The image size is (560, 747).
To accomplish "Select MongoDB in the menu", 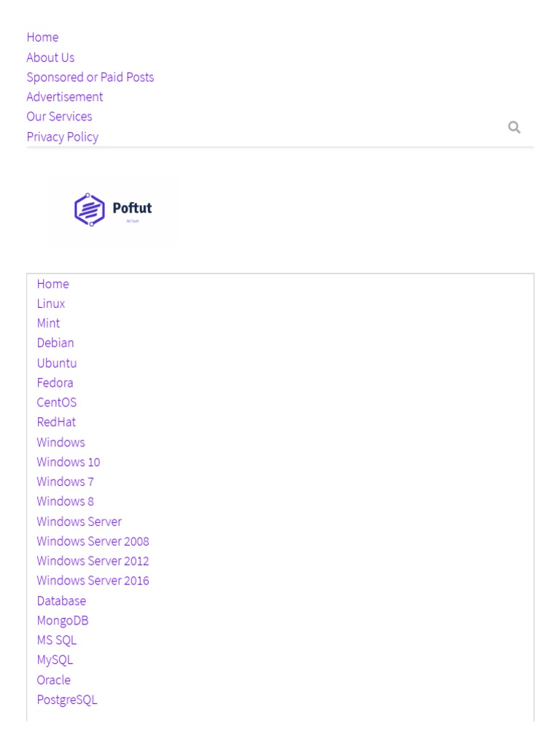I will [63, 621].
